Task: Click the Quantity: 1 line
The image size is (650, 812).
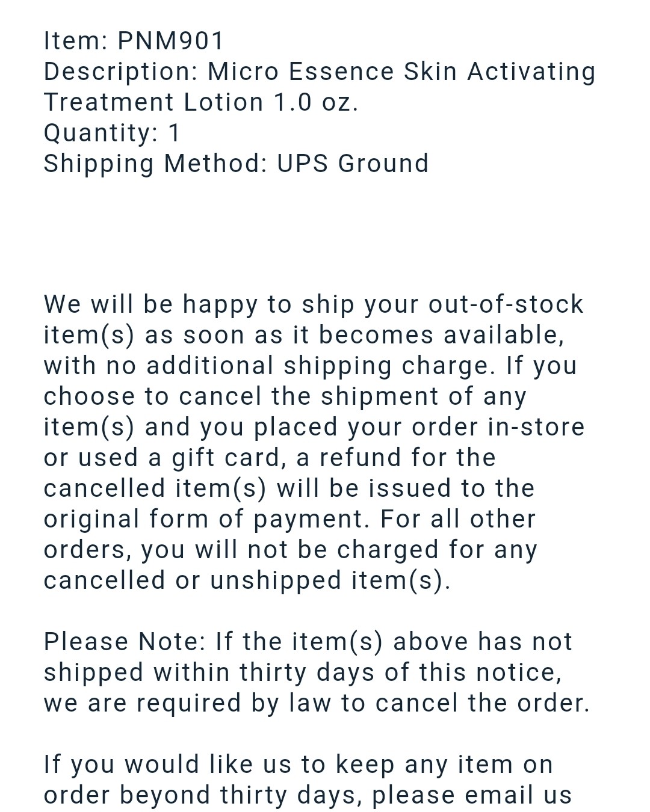Action: (112, 134)
